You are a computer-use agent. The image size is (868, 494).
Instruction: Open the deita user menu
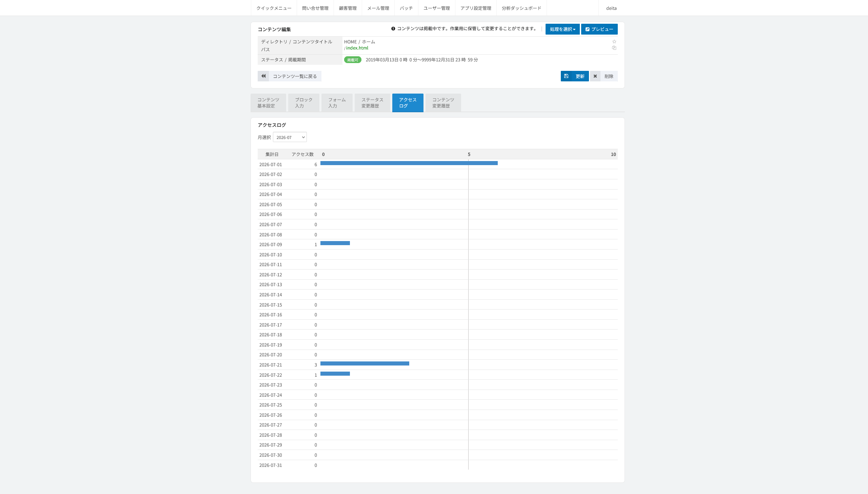click(x=611, y=8)
